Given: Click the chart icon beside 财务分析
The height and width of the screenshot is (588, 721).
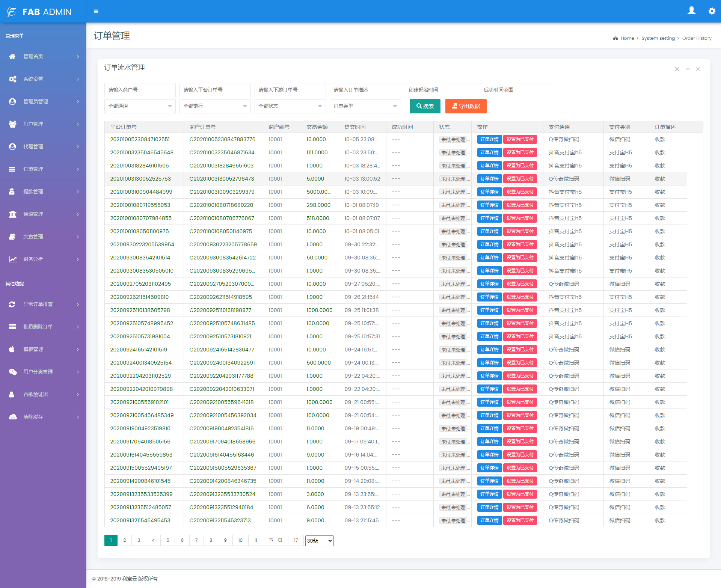Looking at the screenshot, I should pos(13,259).
